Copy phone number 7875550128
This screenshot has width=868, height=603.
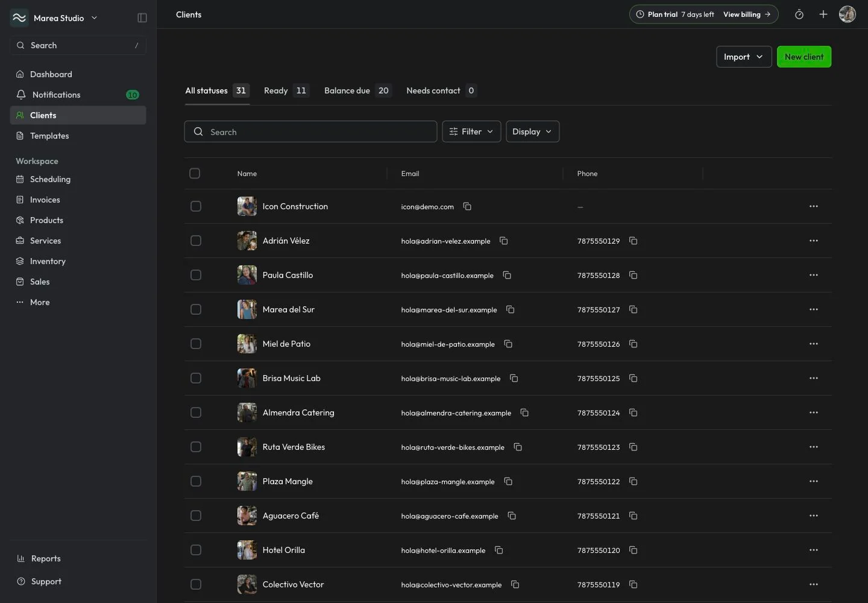pyautogui.click(x=634, y=275)
